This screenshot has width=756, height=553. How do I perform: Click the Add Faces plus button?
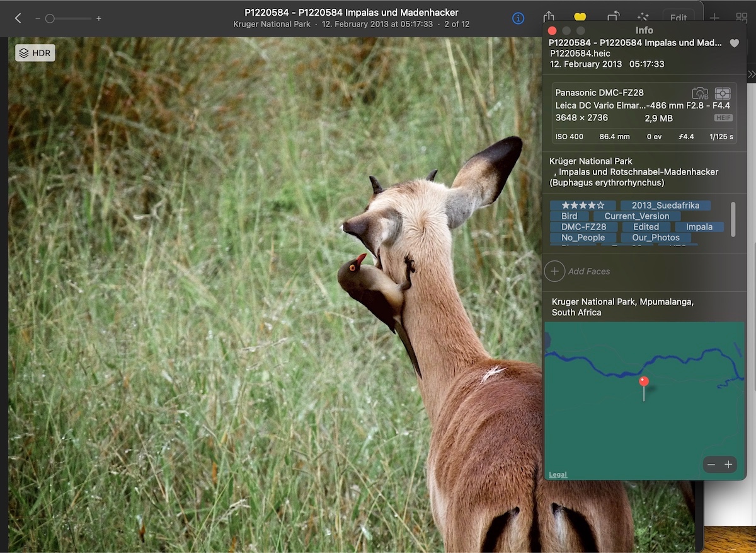point(554,271)
